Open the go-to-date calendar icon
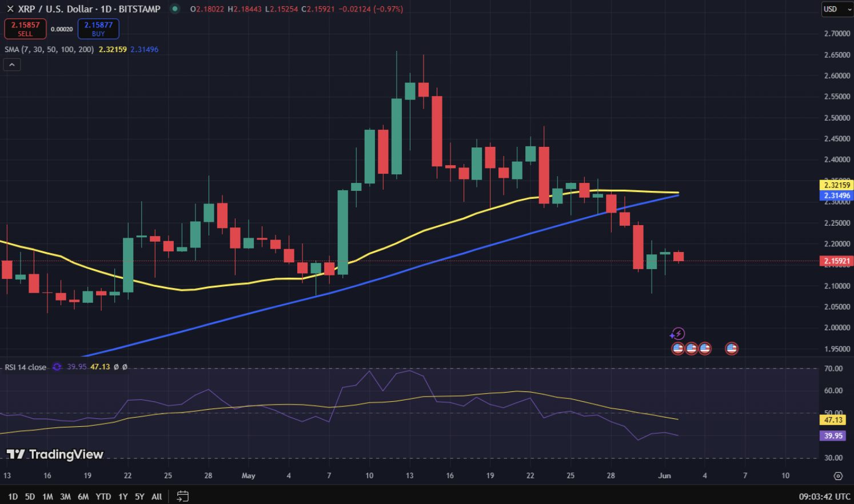The height and width of the screenshot is (504, 854). [182, 496]
